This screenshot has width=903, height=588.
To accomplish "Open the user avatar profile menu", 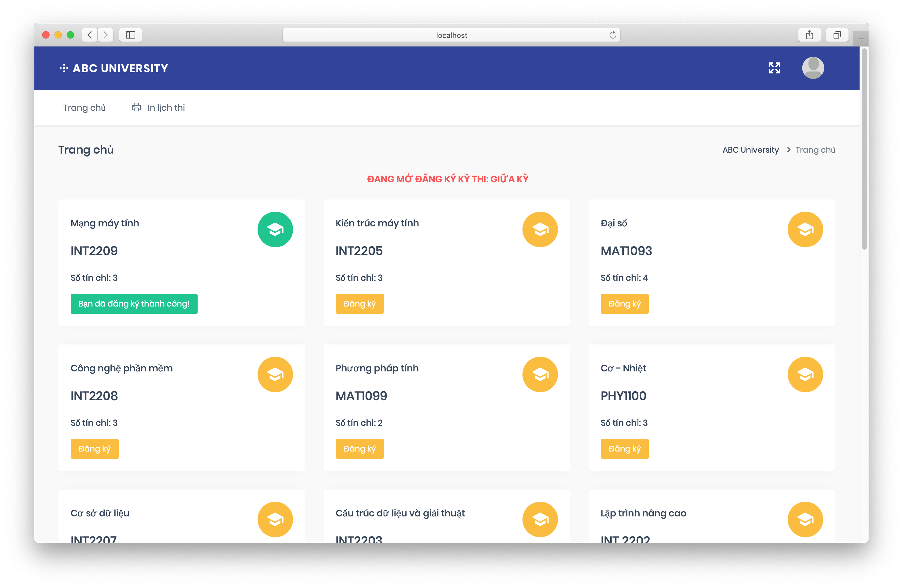I will 813,68.
